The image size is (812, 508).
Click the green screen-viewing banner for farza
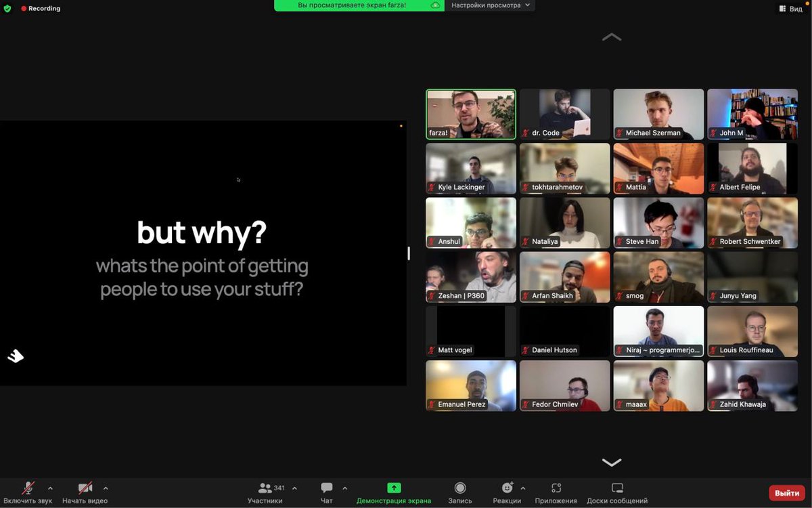point(359,5)
